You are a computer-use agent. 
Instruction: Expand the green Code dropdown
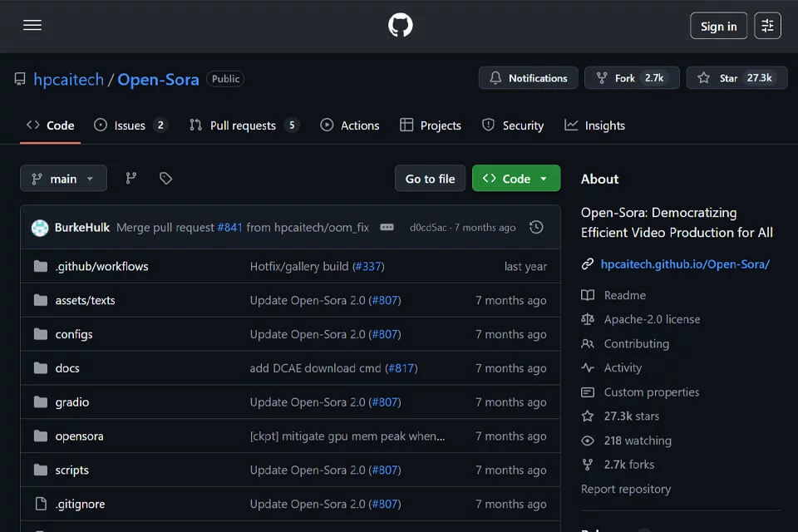(x=516, y=178)
